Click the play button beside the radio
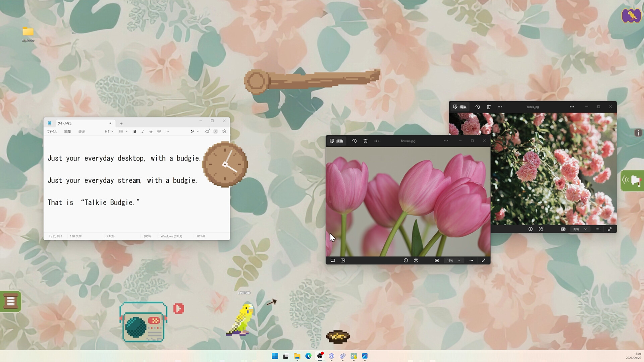This screenshot has height=362, width=644. (x=179, y=308)
